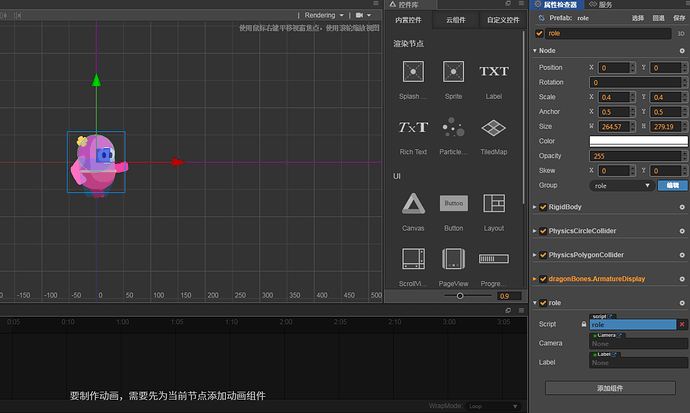Disable dragonBones.ArmatureDisplay checkbox
This screenshot has height=413, width=690.
(543, 279)
